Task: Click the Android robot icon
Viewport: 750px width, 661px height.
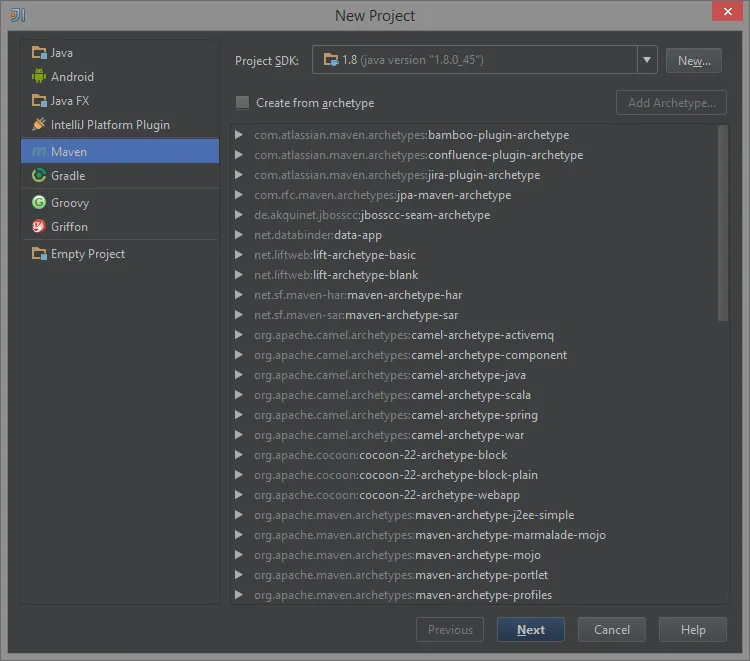Action: [39, 77]
